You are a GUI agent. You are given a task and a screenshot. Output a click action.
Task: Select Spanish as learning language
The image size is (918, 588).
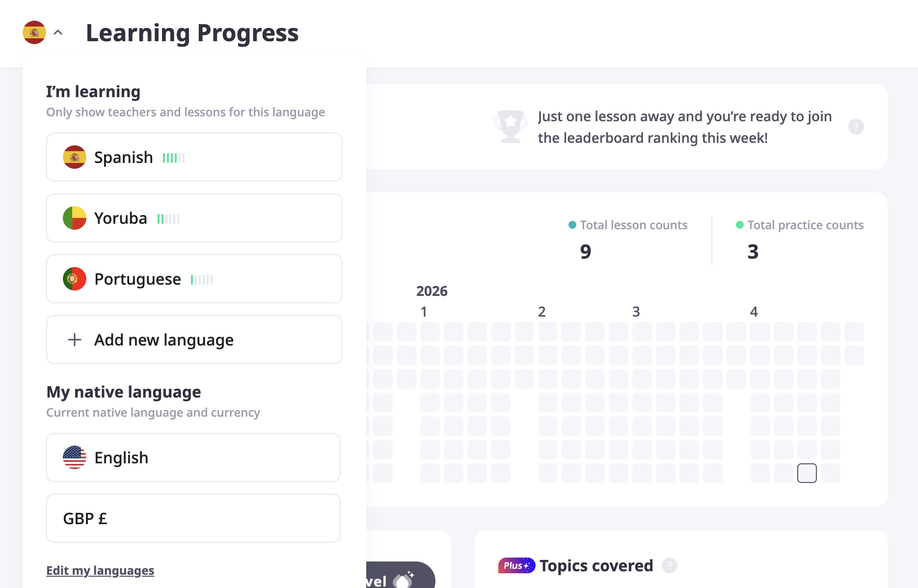[x=194, y=157]
